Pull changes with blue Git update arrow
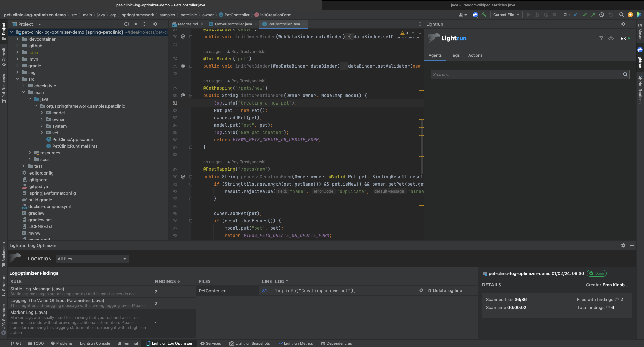The height and width of the screenshot is (347, 644). tap(576, 15)
